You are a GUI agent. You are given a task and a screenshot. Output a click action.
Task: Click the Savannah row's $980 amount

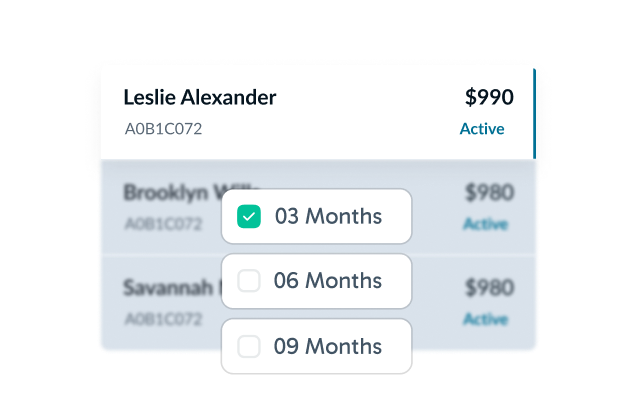[490, 288]
